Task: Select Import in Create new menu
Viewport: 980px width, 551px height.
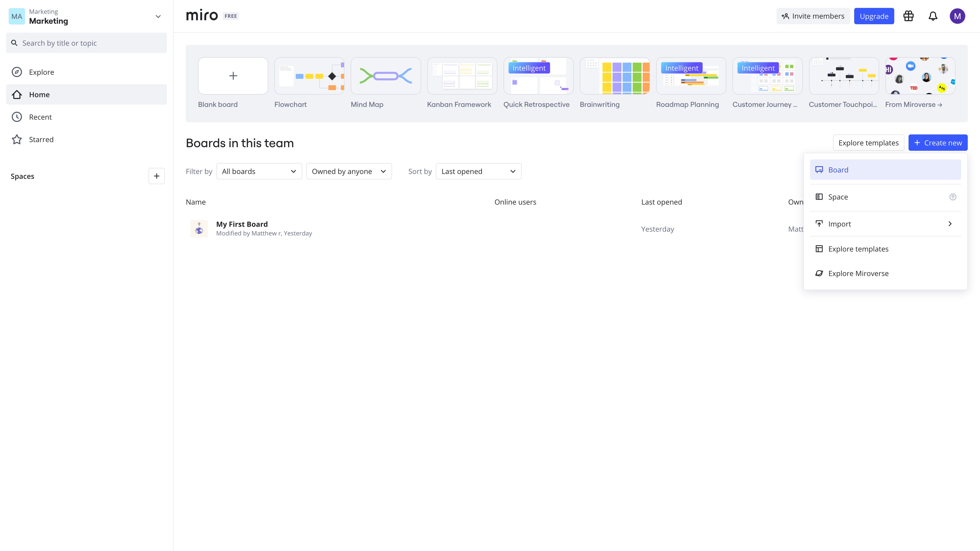Action: [885, 224]
